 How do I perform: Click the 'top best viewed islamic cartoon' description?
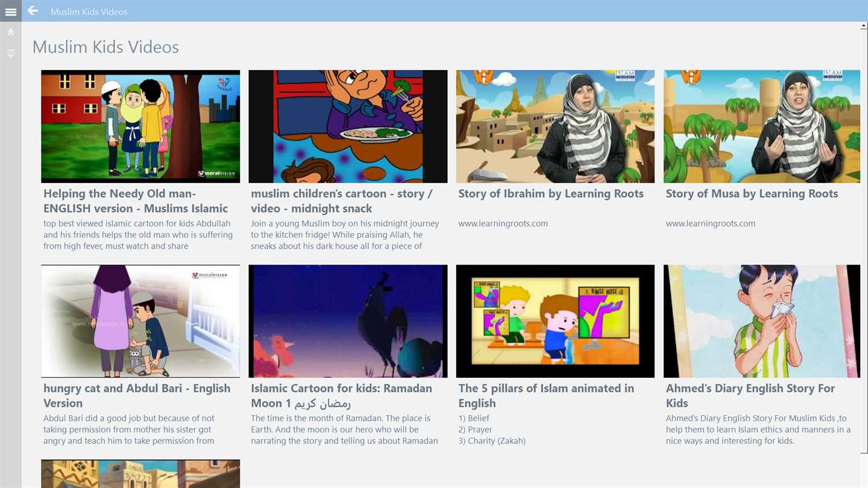tap(138, 235)
